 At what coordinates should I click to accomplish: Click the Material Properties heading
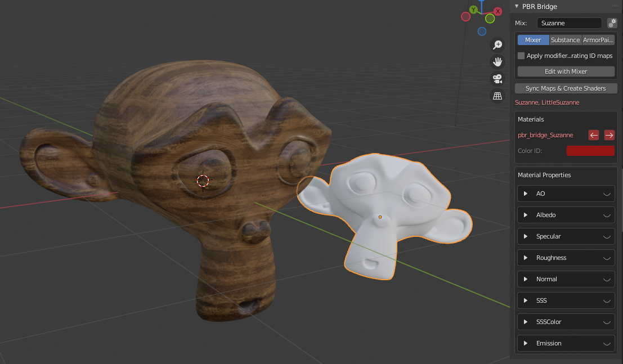point(544,175)
